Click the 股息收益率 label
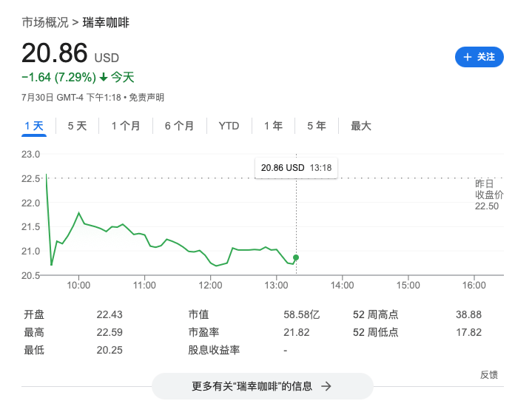The width and height of the screenshot is (532, 418). [214, 350]
